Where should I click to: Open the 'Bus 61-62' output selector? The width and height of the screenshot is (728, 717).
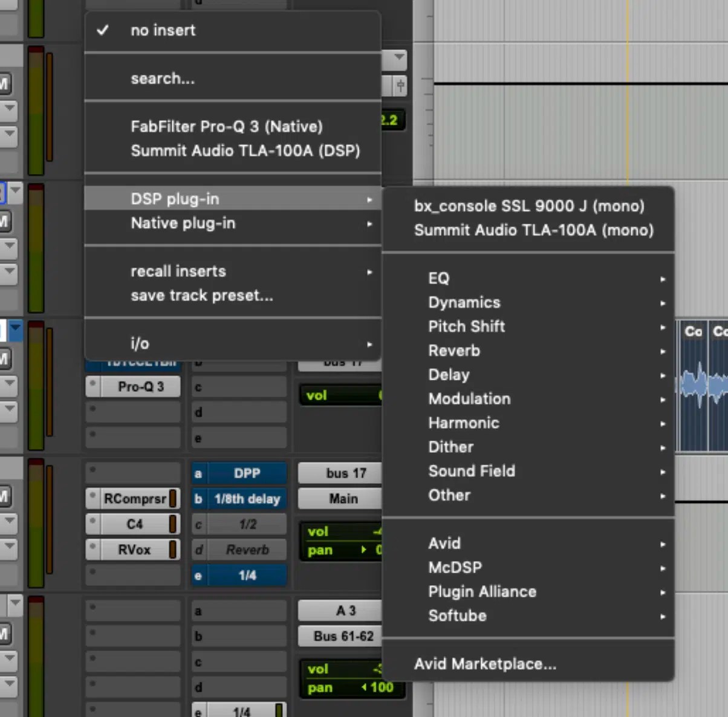point(340,636)
